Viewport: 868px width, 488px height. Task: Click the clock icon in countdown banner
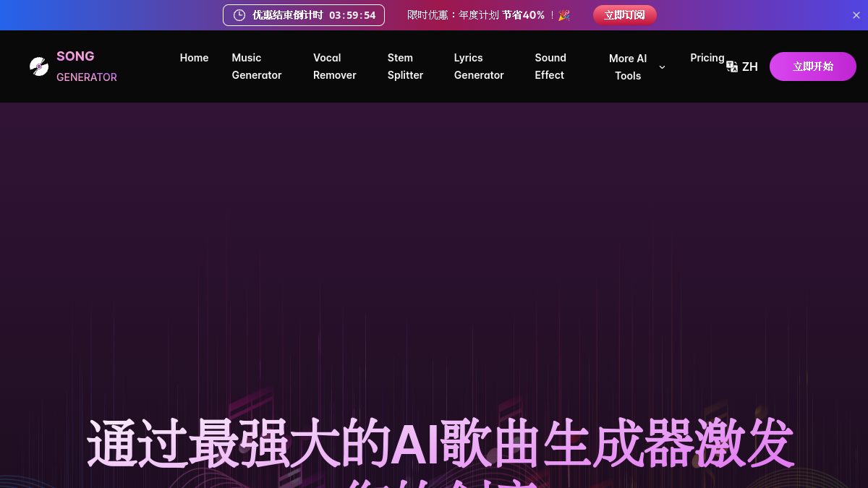click(239, 15)
